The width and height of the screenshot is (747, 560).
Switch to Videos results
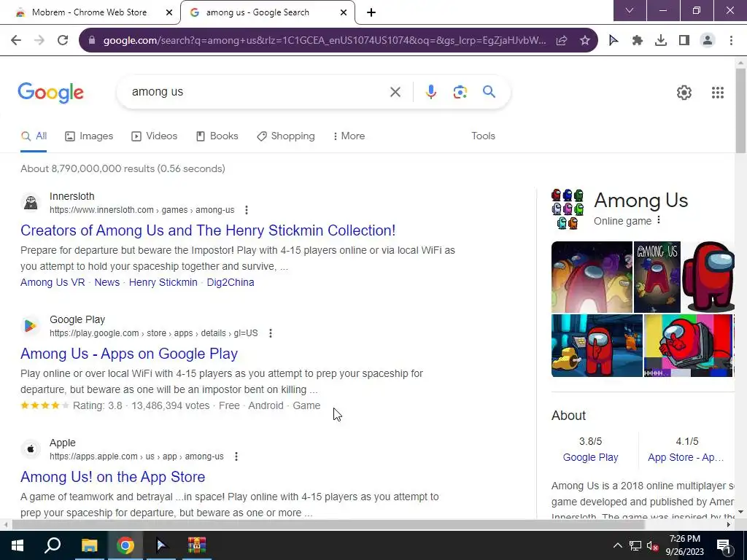[154, 136]
